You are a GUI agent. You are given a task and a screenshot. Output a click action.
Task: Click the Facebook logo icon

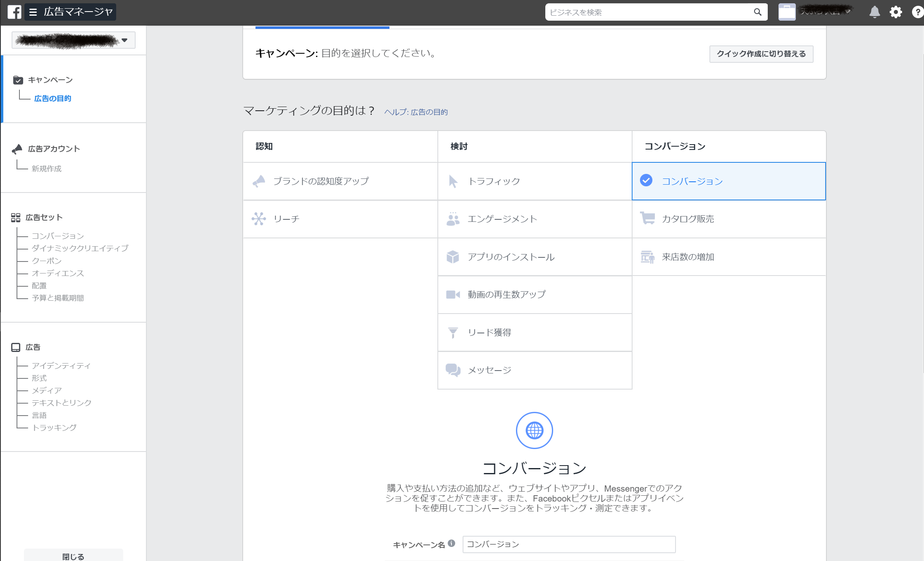point(14,12)
